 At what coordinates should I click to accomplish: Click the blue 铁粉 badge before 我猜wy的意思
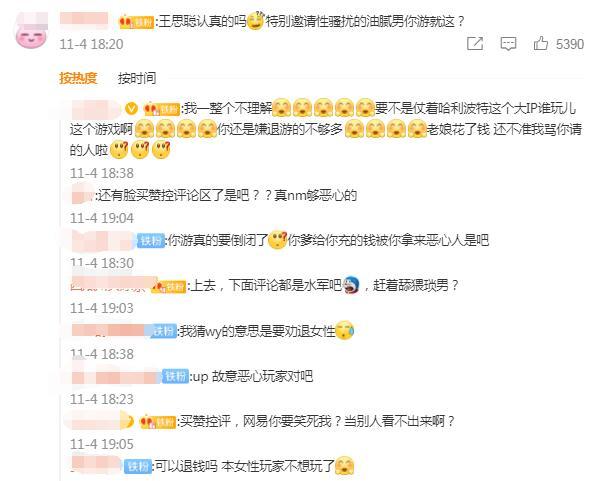tap(163, 331)
